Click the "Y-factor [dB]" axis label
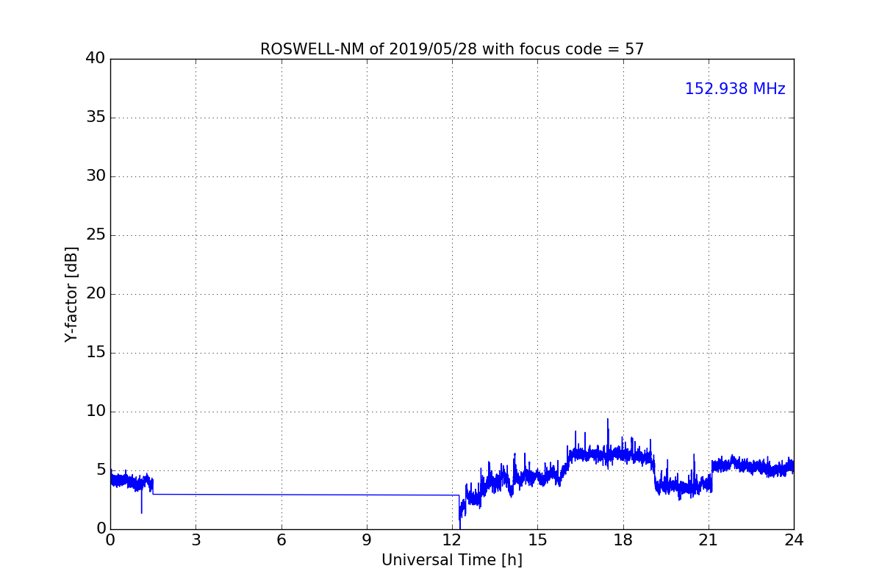This screenshot has height=588, width=882. click(x=71, y=294)
